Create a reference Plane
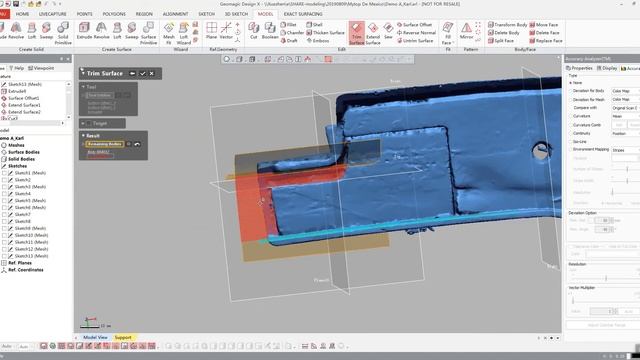640x360 pixels. pyautogui.click(x=211, y=31)
